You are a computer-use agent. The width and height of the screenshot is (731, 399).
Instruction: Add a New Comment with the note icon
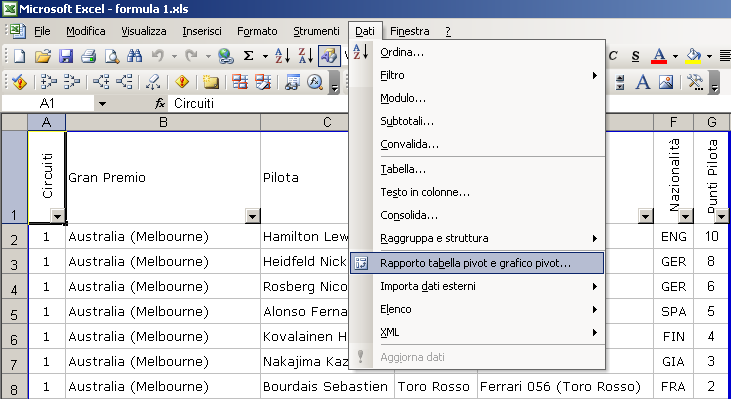211,83
